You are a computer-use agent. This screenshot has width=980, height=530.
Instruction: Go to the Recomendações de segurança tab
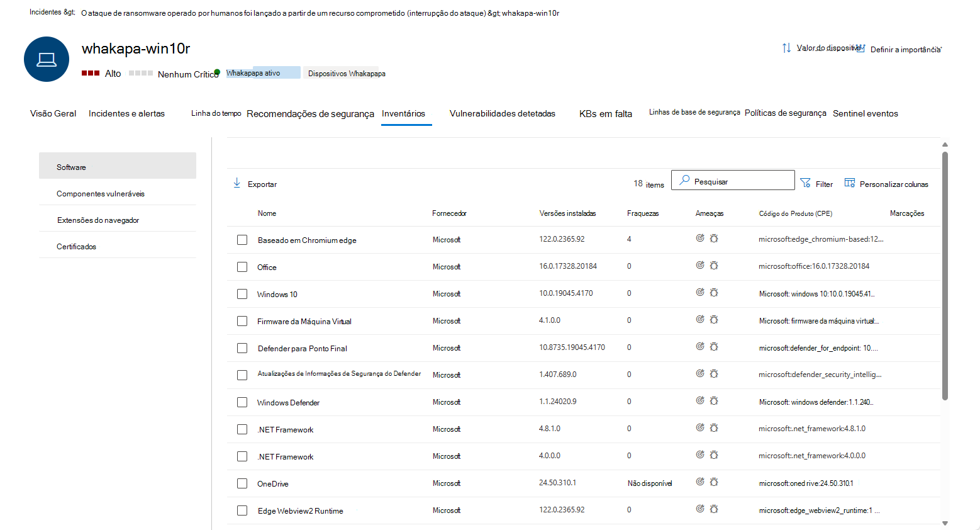point(310,113)
